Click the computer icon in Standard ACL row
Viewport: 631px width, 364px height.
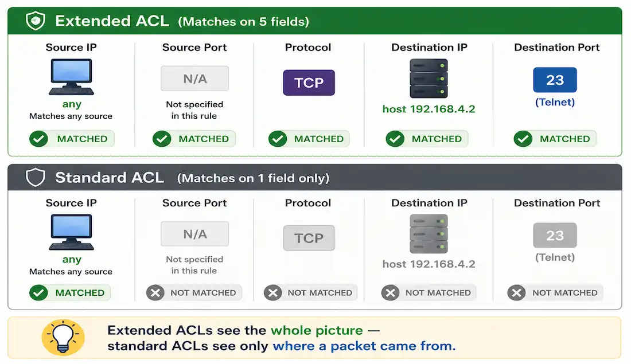[x=71, y=232]
